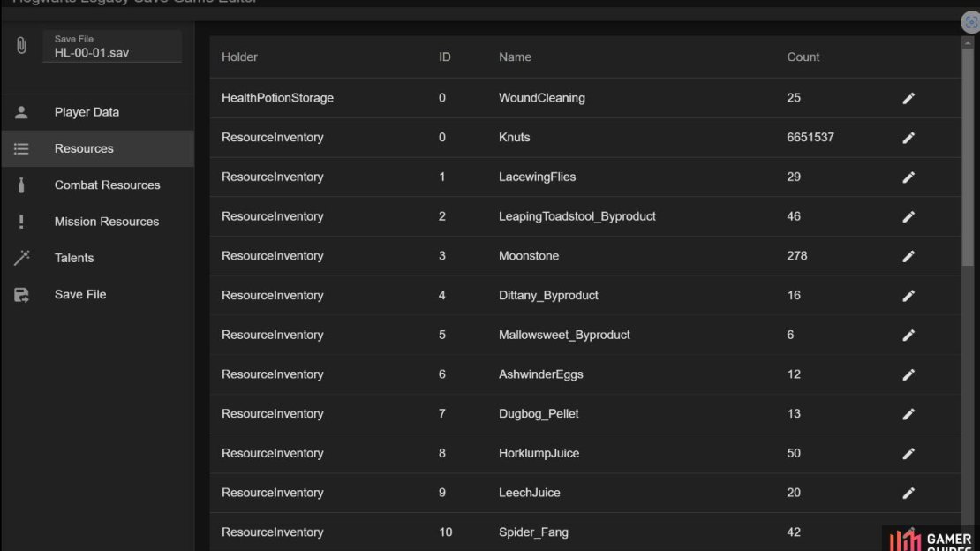Click the Talents wand icon
Viewport: 980px width, 551px height.
tap(21, 258)
